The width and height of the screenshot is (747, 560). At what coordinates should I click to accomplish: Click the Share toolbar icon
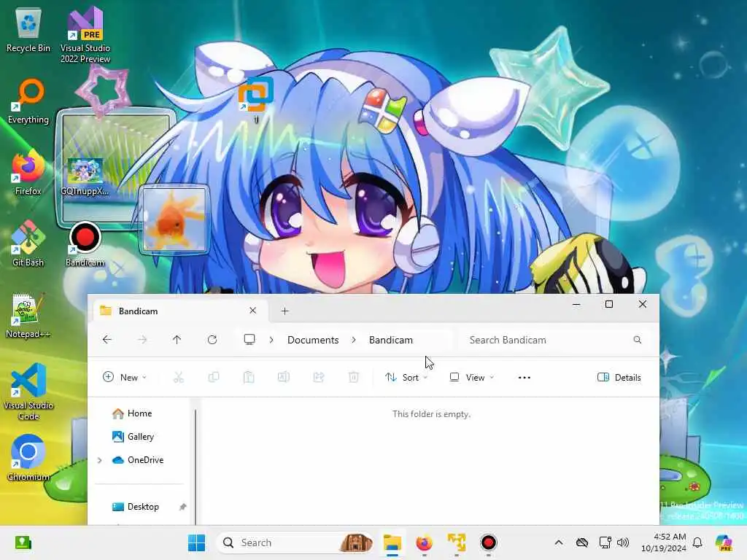click(319, 377)
